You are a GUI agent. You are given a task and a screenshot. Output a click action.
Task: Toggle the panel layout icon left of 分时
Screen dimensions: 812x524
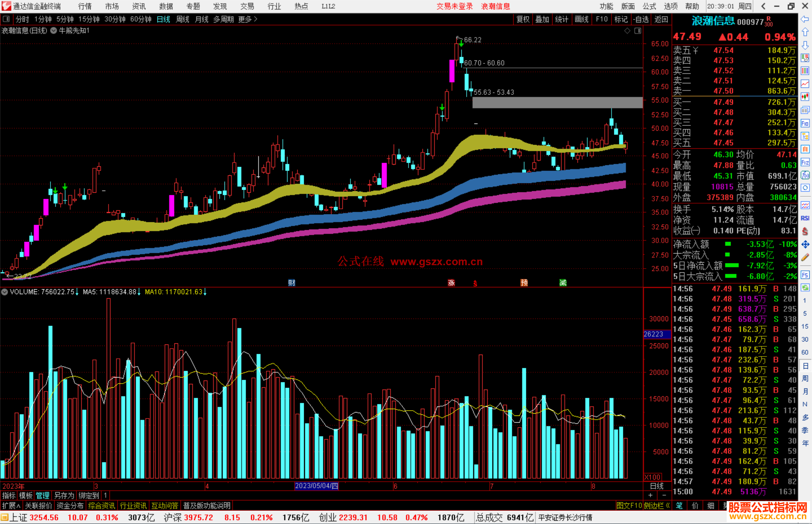click(6, 19)
